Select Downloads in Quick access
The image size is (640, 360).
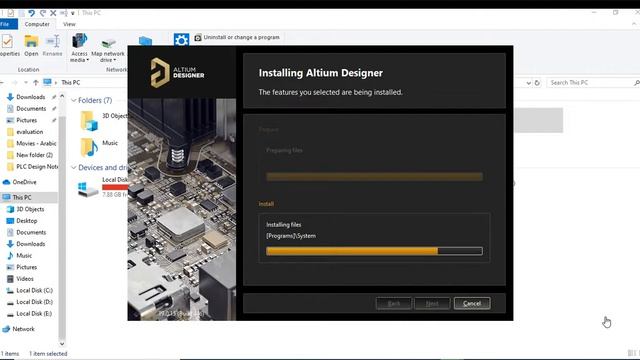[31, 97]
